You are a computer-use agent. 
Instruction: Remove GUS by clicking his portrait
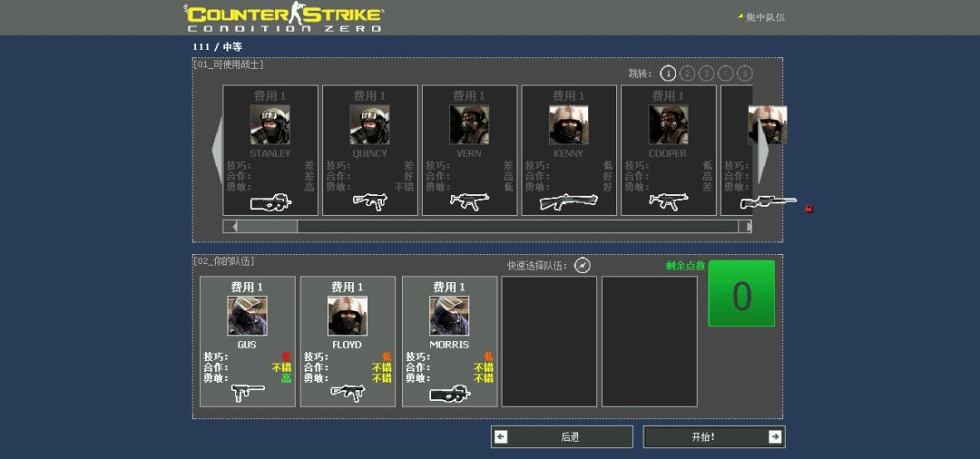[247, 316]
